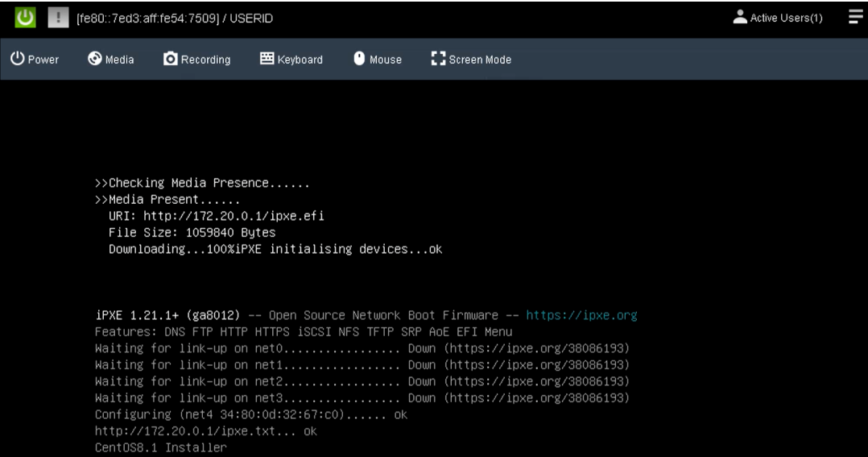Click the gray exclamation alert icon
The height and width of the screenshot is (457, 868).
click(58, 18)
